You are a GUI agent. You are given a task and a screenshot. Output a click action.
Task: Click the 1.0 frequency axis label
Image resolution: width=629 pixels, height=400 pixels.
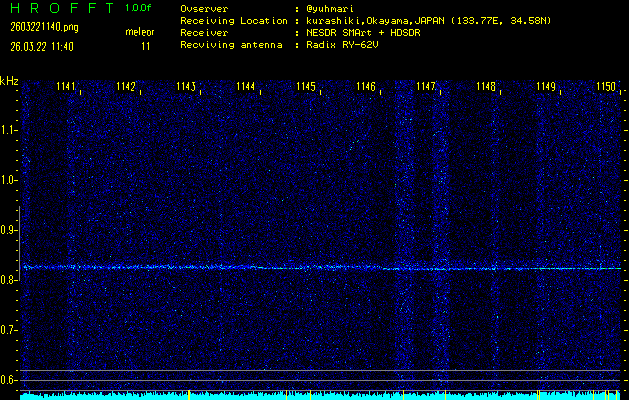[x=9, y=180]
